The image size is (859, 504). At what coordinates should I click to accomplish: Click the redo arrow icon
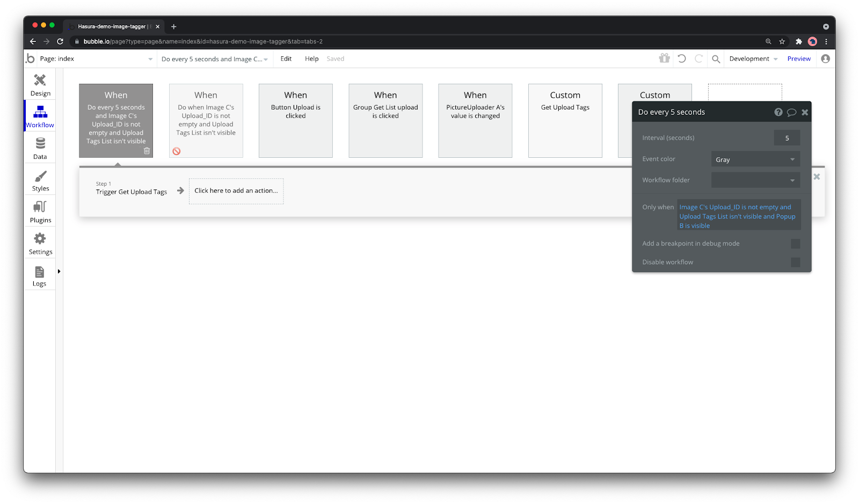point(698,59)
